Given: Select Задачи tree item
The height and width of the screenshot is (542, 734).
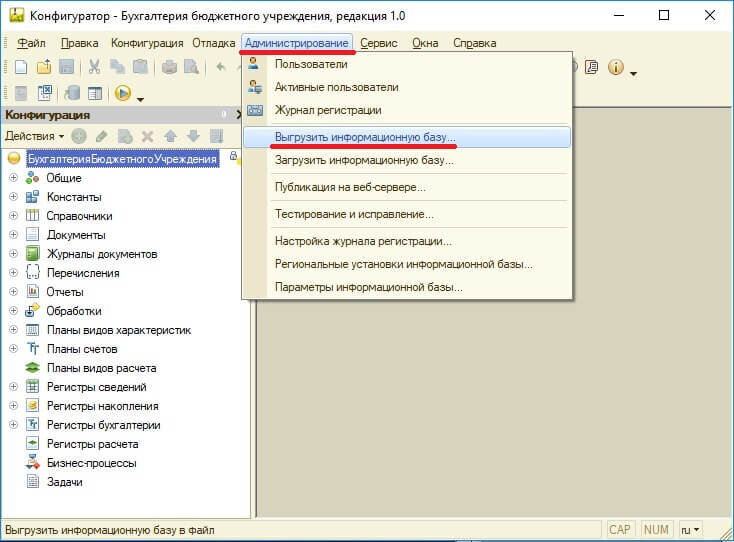Looking at the screenshot, I should coord(65,482).
